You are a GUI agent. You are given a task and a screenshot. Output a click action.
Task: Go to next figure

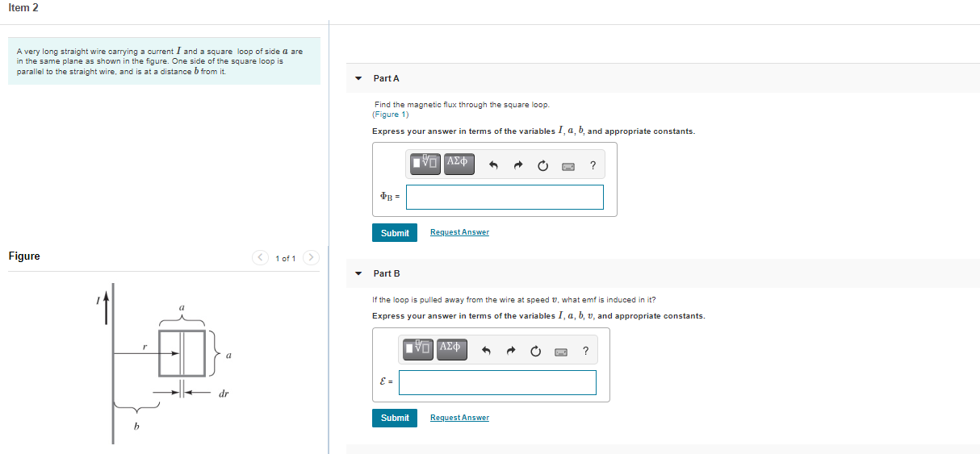point(312,258)
